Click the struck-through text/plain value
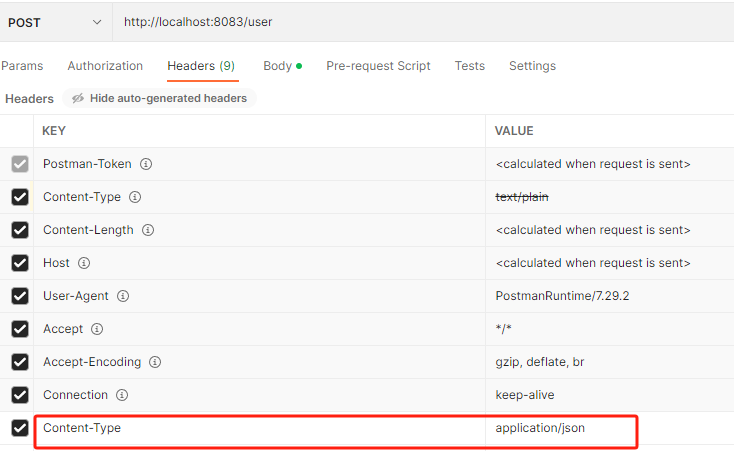 [x=522, y=197]
